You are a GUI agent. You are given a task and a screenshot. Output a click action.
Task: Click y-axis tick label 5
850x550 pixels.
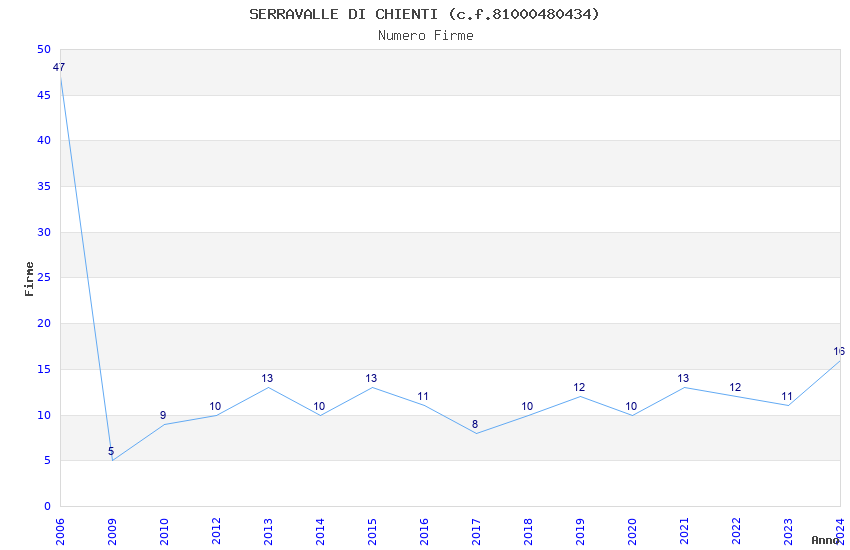tap(47, 461)
